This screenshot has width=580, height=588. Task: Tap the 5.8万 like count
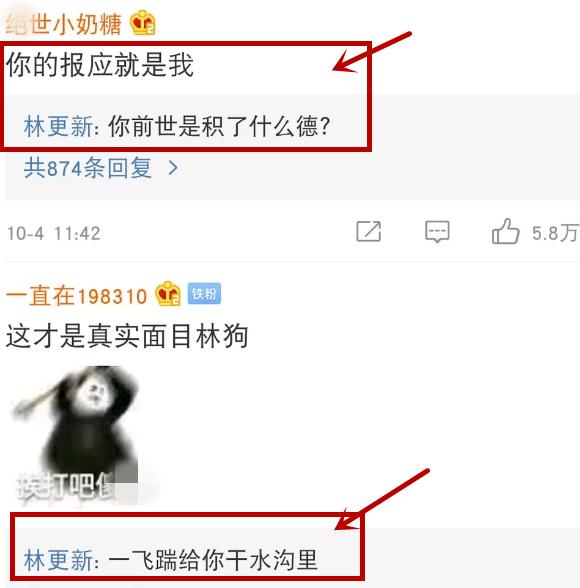(x=555, y=233)
